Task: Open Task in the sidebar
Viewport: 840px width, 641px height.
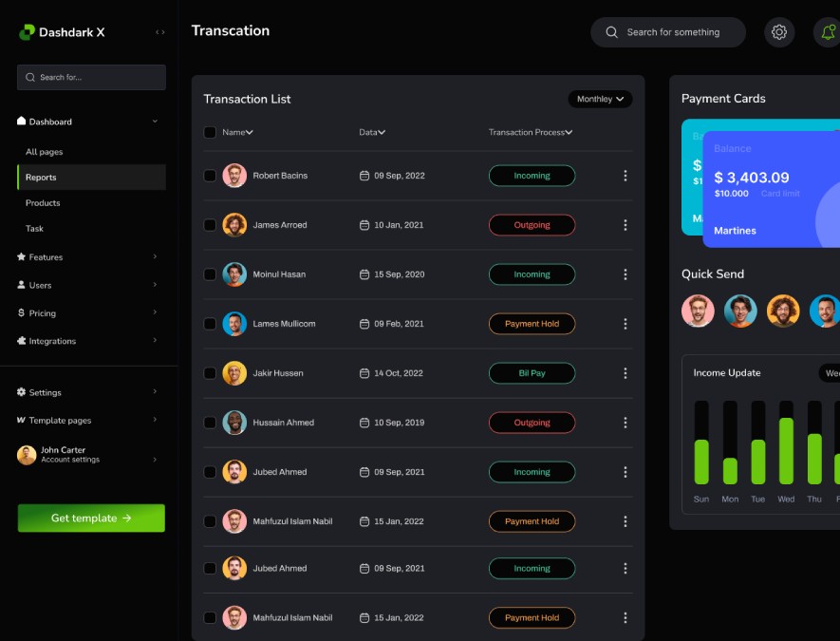Action: [34, 228]
